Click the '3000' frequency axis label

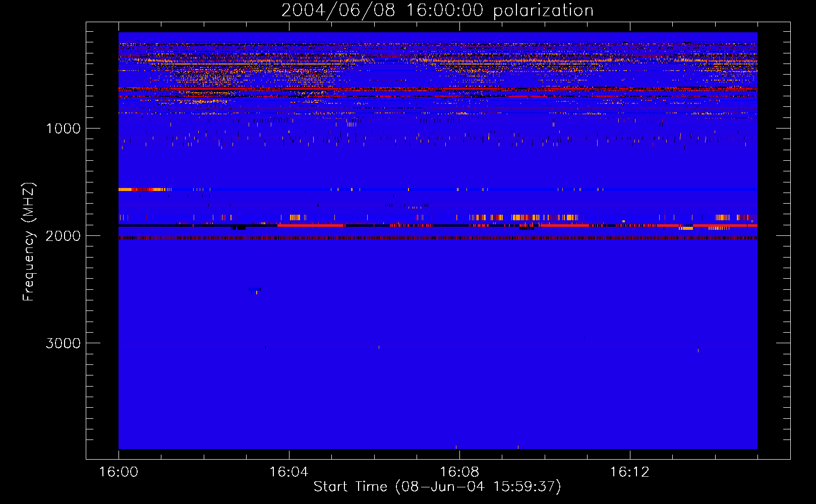click(x=63, y=343)
